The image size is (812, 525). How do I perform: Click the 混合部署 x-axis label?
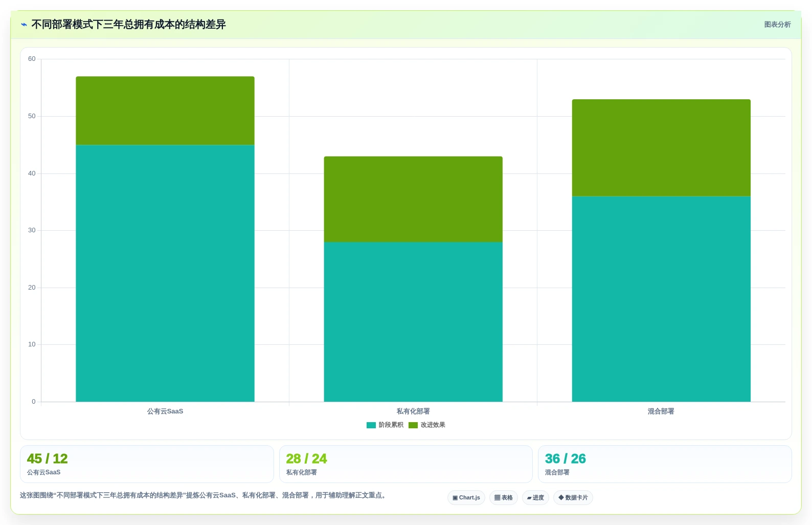(x=661, y=411)
